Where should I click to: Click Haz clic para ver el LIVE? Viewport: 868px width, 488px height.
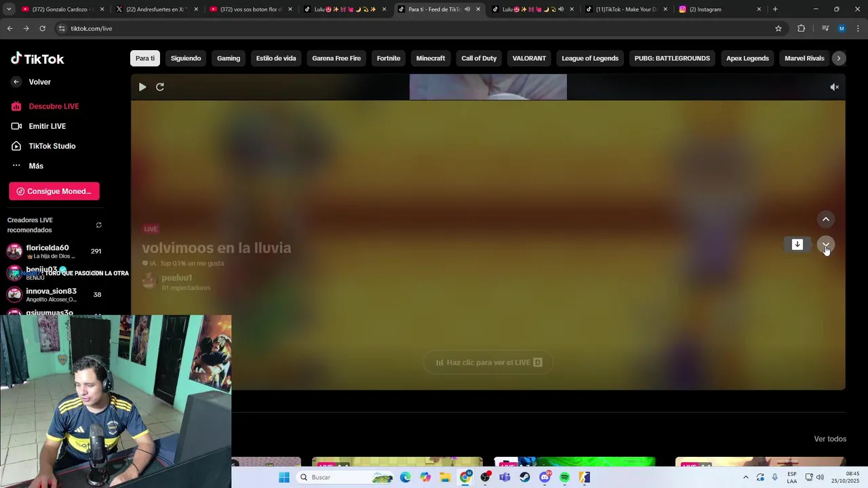pyautogui.click(x=488, y=363)
